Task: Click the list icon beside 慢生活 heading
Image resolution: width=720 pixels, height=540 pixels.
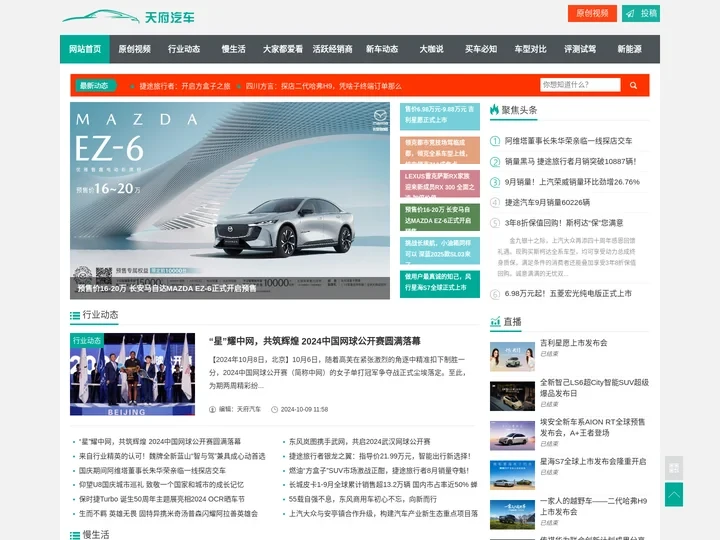Action: [x=75, y=535]
